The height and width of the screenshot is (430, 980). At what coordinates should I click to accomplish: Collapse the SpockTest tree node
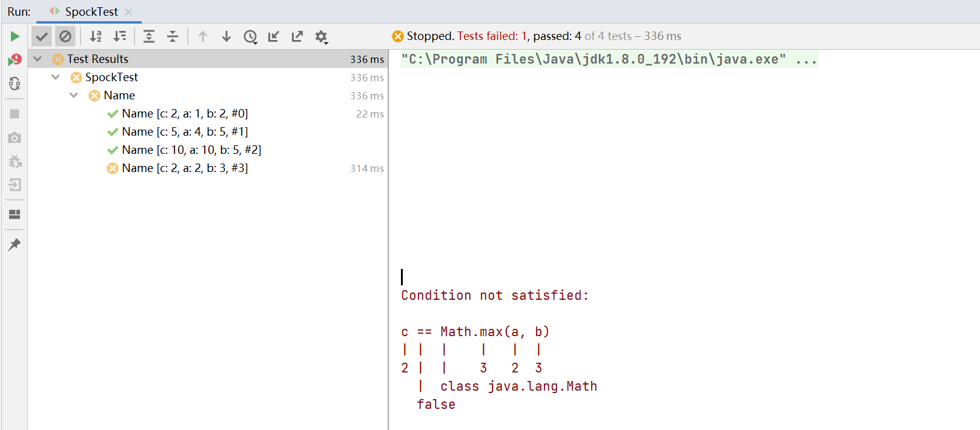[x=56, y=77]
